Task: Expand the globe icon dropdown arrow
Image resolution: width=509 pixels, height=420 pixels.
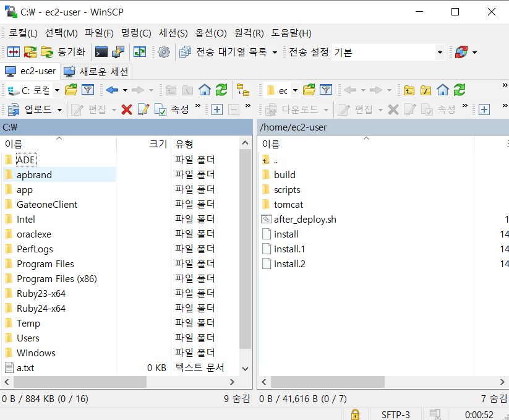Action: click(474, 52)
